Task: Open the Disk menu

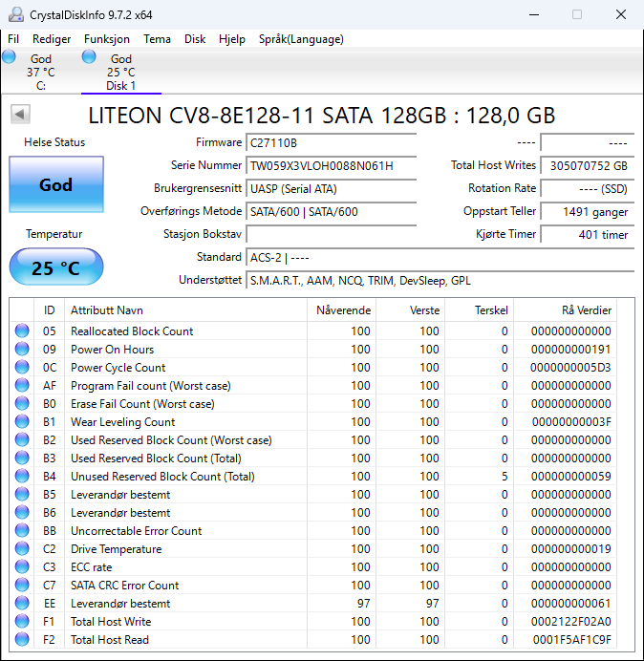Action: tap(195, 39)
